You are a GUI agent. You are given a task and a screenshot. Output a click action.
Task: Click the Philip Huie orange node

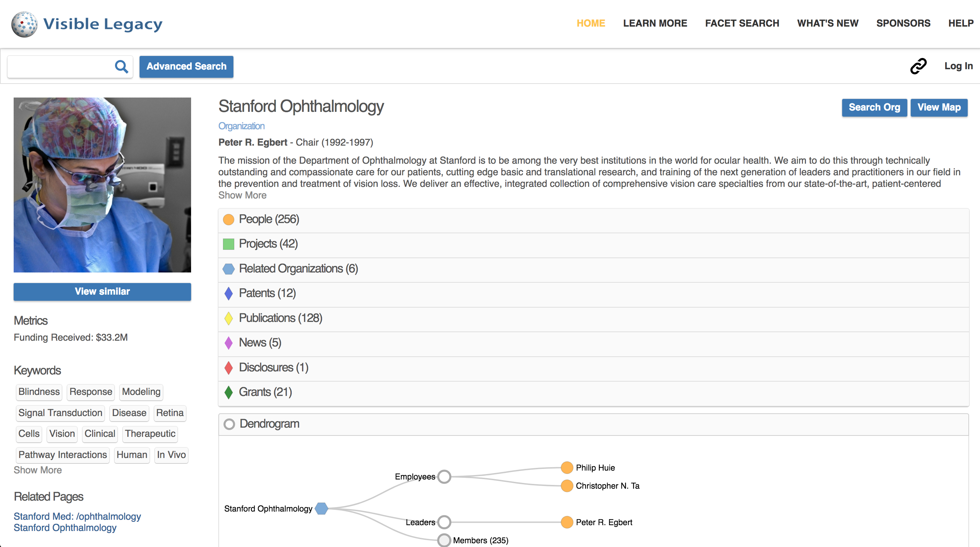567,468
